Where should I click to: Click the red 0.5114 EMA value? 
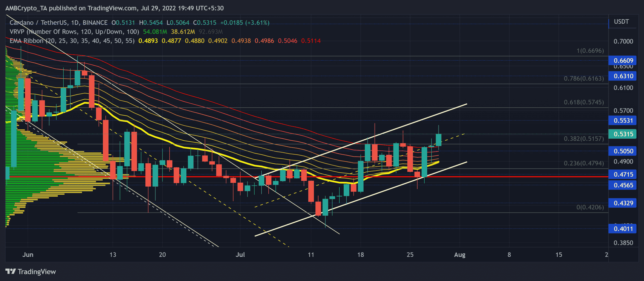click(x=311, y=41)
